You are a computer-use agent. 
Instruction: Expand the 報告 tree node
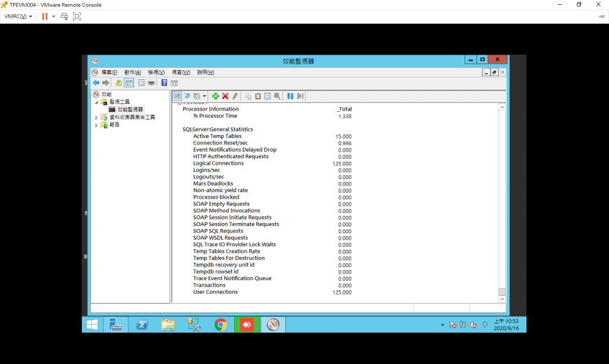point(97,125)
